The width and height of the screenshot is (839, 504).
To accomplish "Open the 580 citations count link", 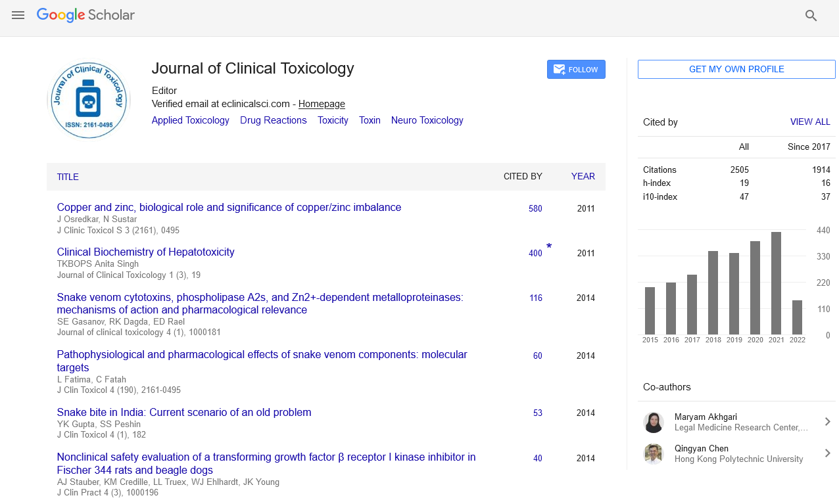I will pyautogui.click(x=535, y=209).
